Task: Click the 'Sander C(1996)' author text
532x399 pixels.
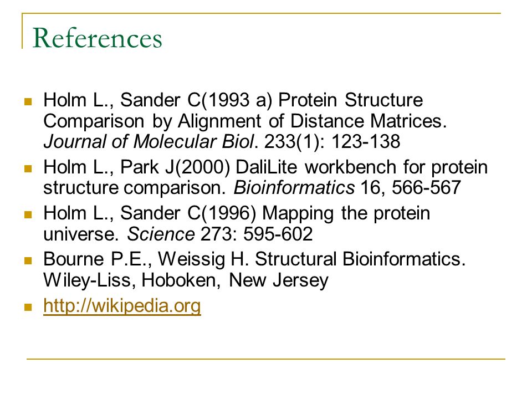Action: click(x=188, y=213)
